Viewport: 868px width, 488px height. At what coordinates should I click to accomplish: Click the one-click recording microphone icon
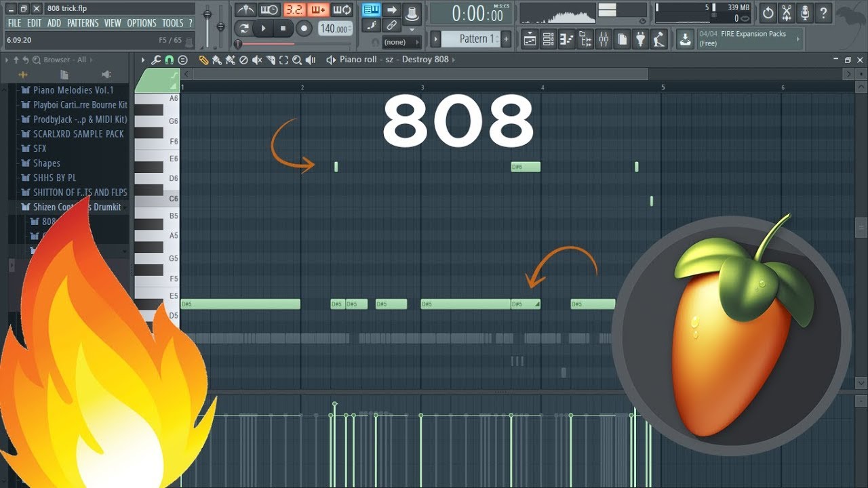tap(805, 12)
